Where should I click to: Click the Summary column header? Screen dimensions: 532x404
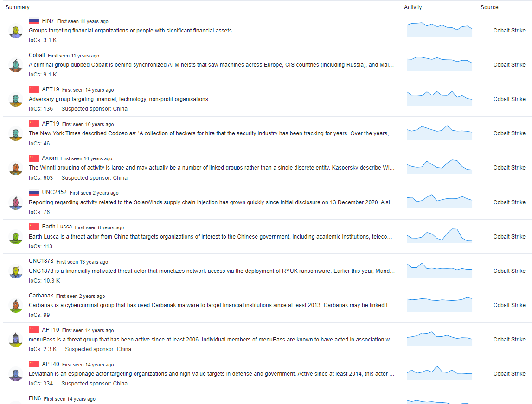18,7
